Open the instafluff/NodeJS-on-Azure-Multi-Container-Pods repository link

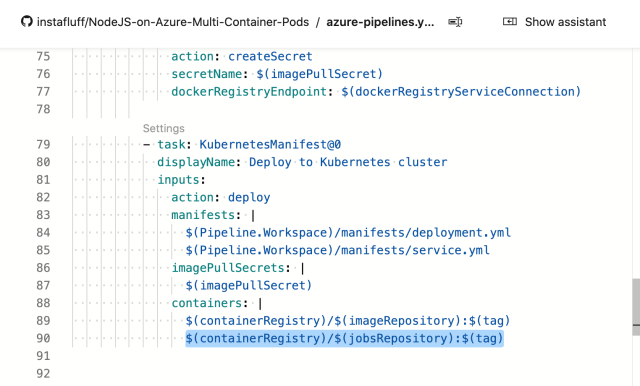pos(173,22)
